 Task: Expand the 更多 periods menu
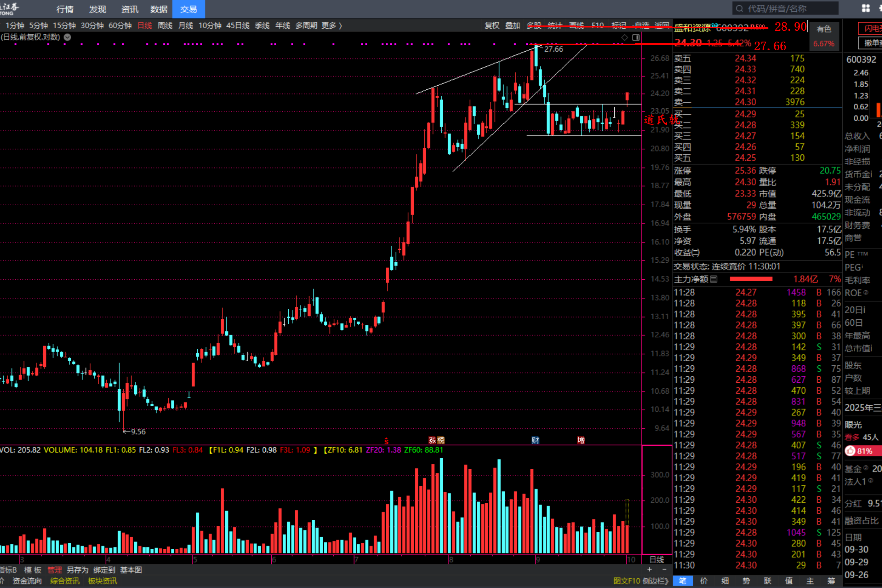[x=332, y=25]
